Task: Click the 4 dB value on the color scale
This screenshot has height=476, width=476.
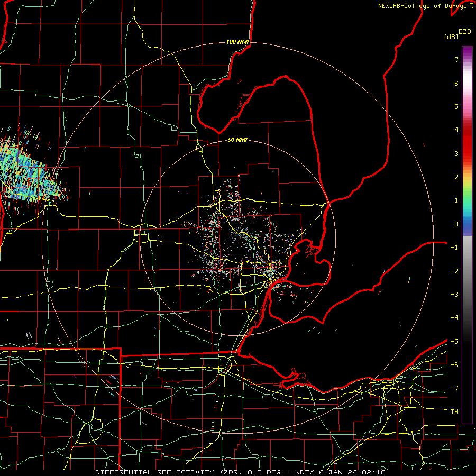Action: coord(456,130)
